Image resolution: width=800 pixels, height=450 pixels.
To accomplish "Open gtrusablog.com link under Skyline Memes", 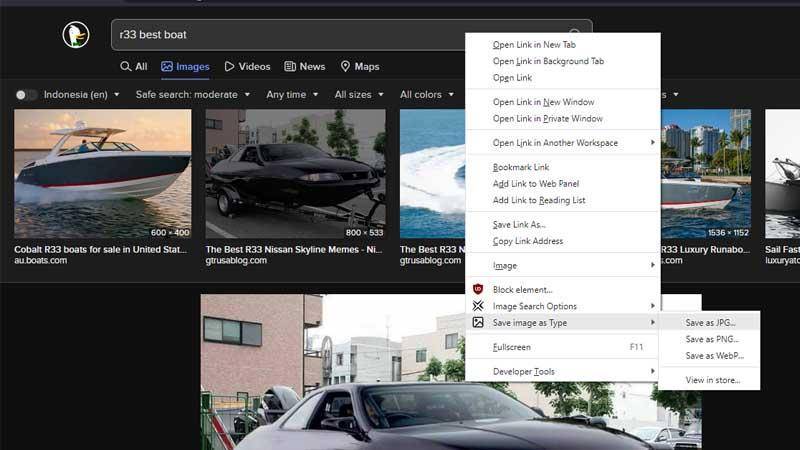I will pos(236,260).
